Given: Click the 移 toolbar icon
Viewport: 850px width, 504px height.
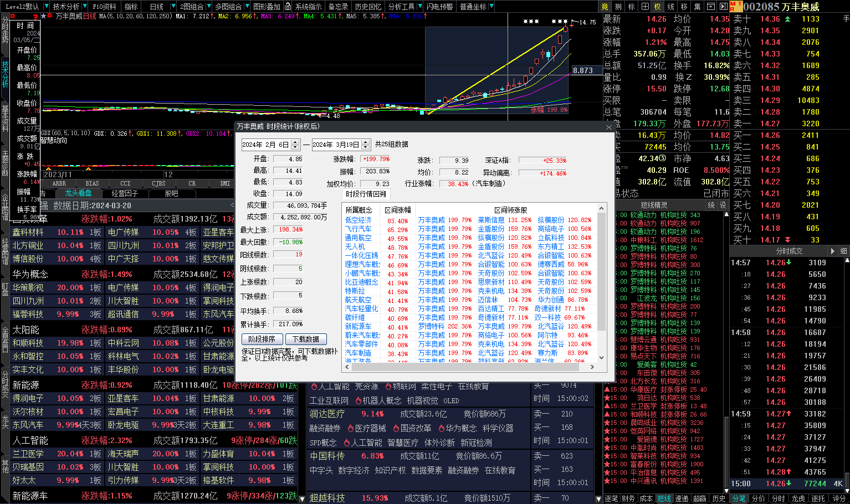Looking at the screenshot, I should (x=684, y=7).
